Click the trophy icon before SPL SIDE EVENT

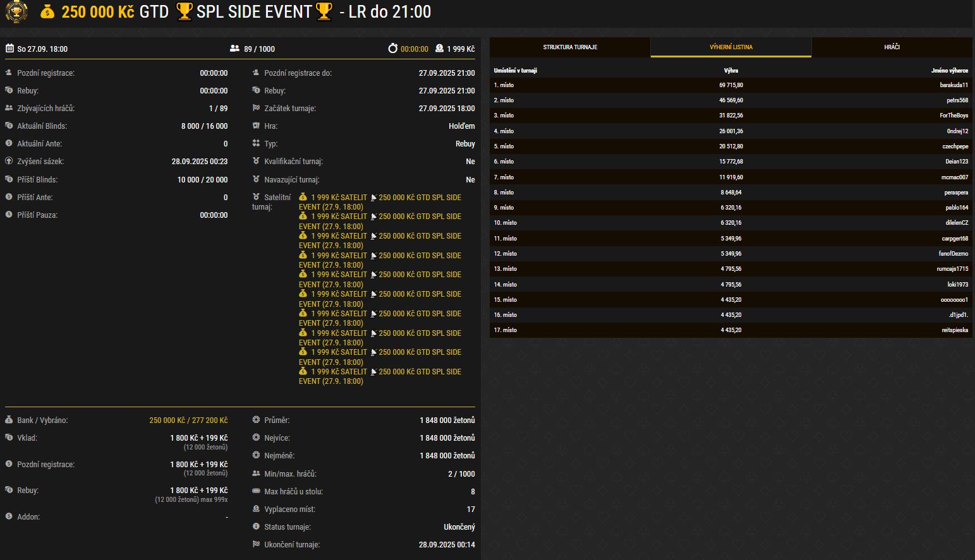click(184, 11)
